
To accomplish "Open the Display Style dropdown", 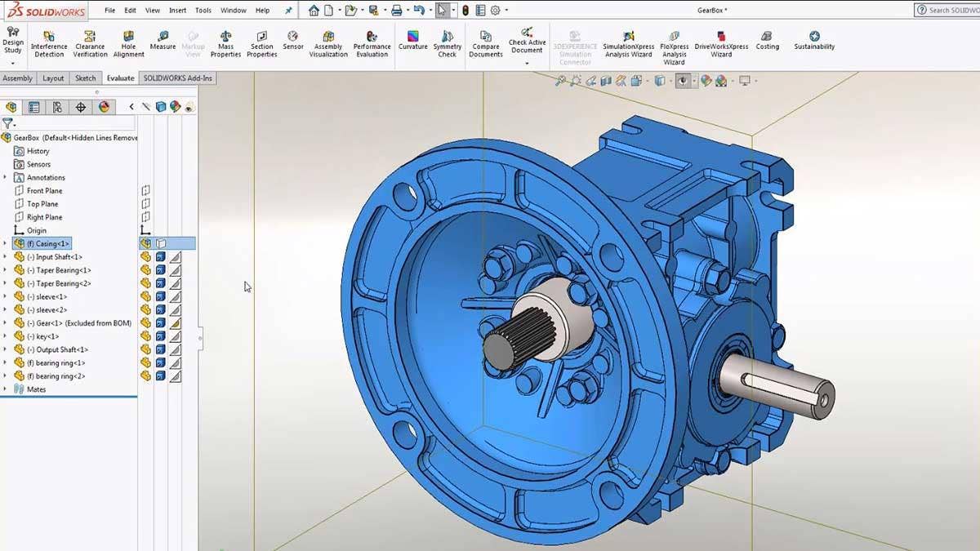I will point(671,80).
